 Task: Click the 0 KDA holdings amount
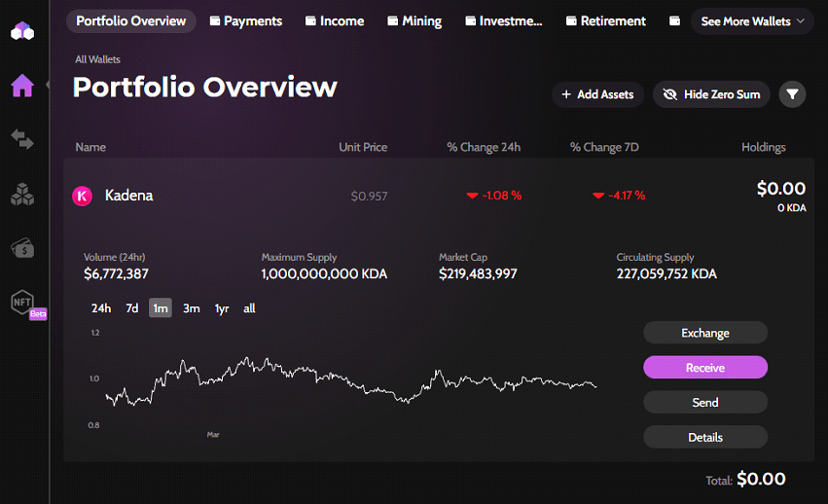(x=792, y=208)
